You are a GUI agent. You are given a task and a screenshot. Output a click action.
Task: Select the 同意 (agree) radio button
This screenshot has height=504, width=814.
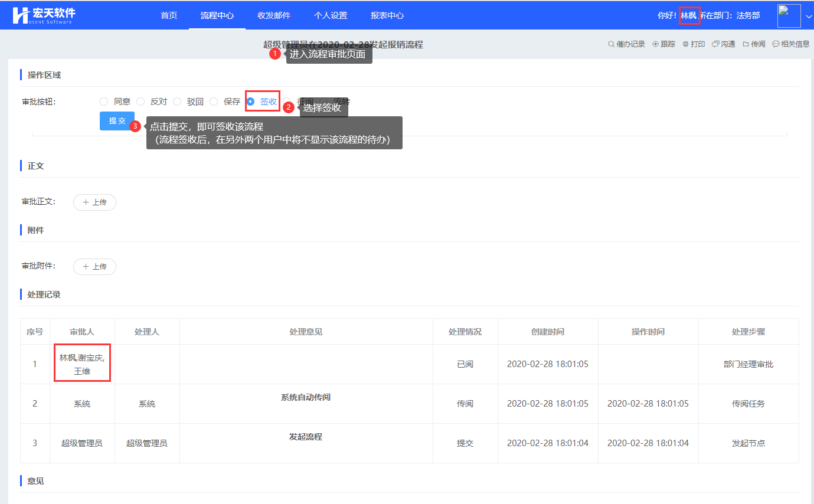coord(104,102)
